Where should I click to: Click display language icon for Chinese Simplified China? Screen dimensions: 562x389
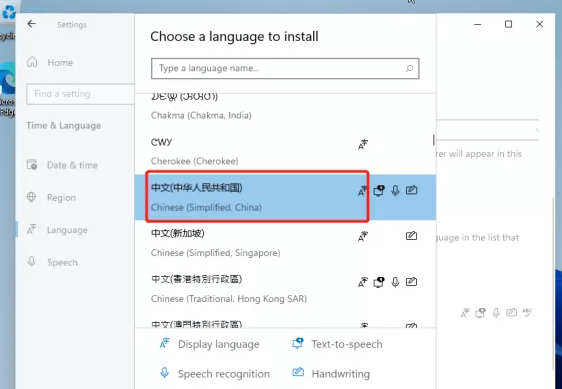363,190
